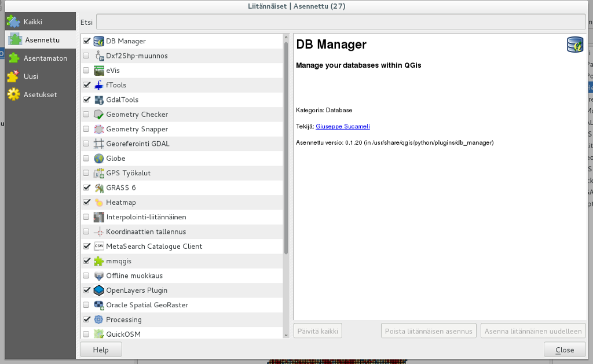Screen dimensions: 593x364
Task: Untick the Heatmap plugin checkbox
Action: point(87,202)
